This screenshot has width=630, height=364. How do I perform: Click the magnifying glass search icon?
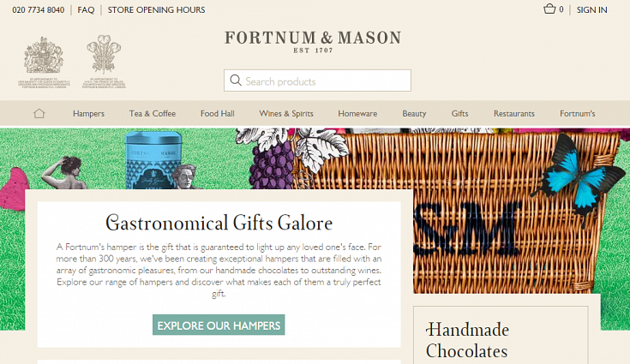point(236,81)
